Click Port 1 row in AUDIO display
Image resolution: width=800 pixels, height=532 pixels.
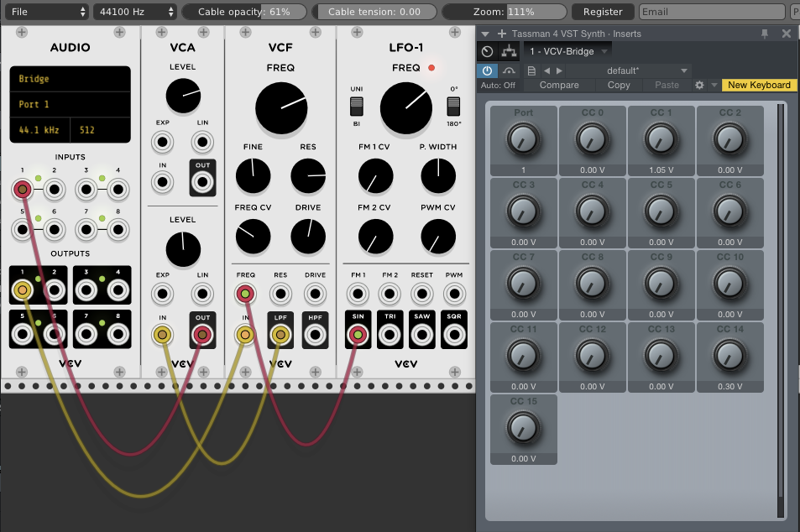(70, 104)
